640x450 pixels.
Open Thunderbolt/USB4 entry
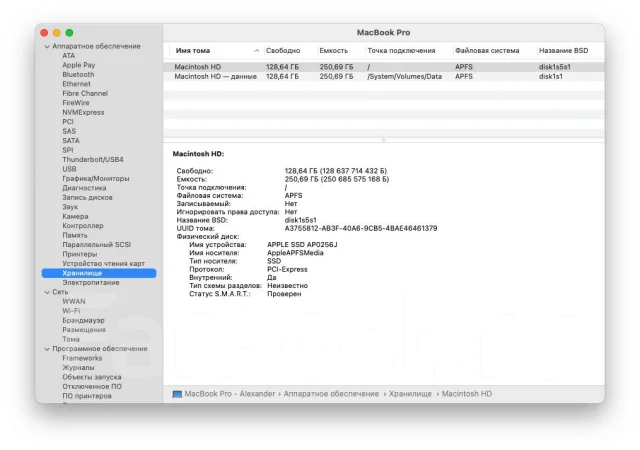[93, 159]
